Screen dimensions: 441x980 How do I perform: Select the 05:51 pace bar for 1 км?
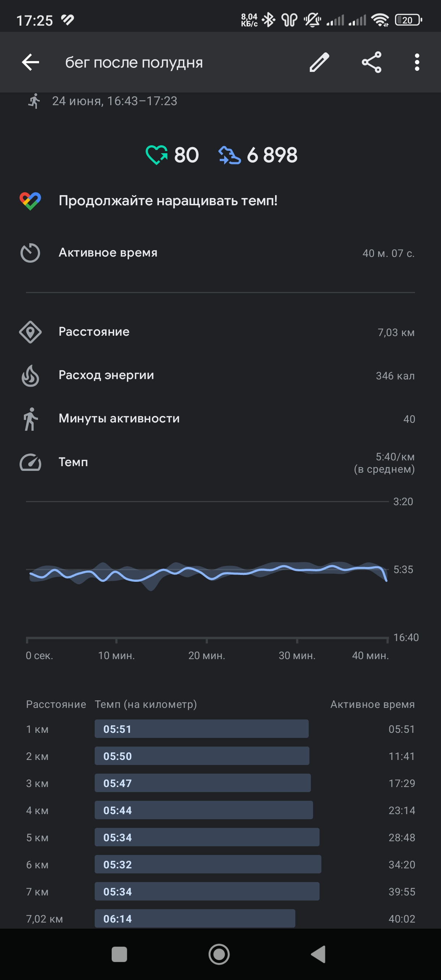202,729
